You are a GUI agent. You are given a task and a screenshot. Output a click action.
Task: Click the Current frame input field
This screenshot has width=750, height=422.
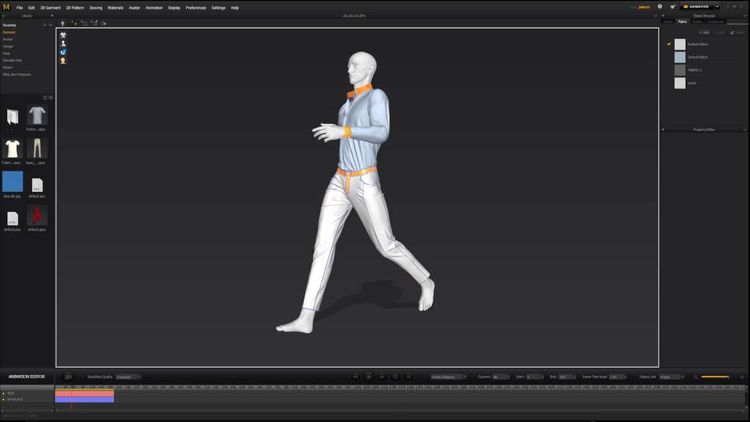500,377
